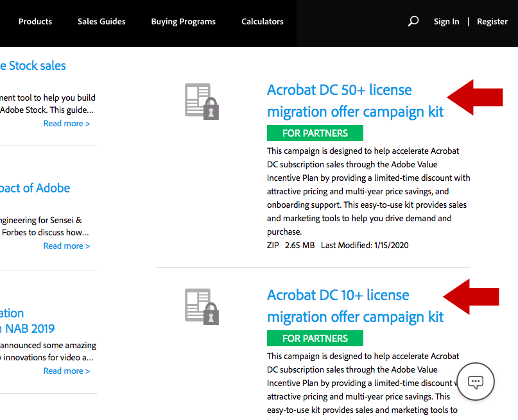Screen dimensions: 518x420
Task: Click Read more under Sensei Forbes article
Action: tap(66, 246)
